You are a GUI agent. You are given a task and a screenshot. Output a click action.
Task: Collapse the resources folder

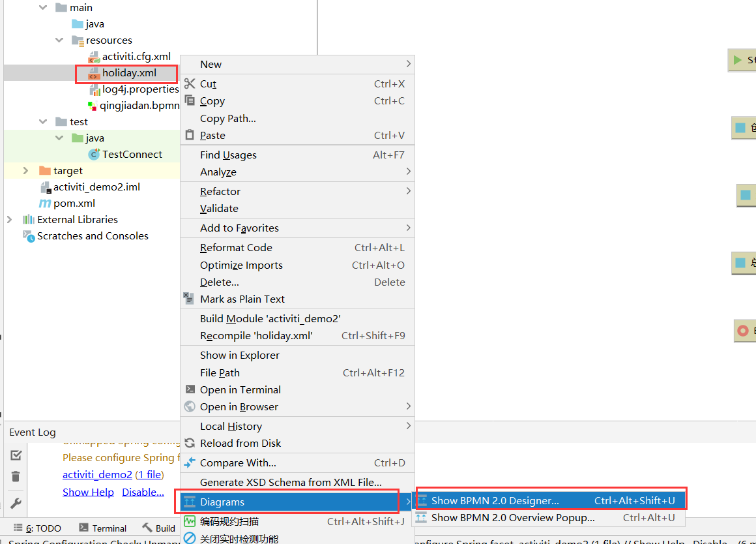point(59,40)
